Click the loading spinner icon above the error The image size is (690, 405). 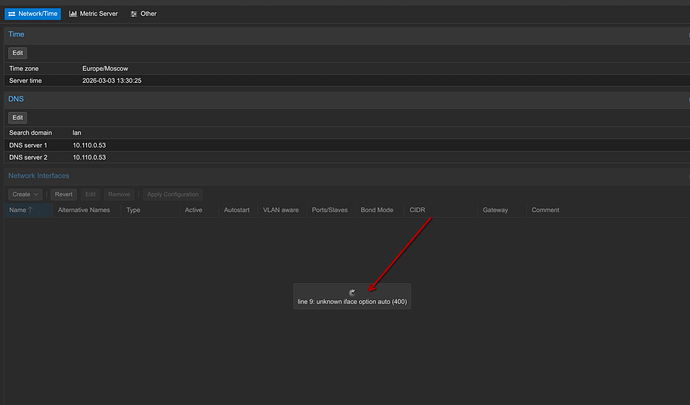[352, 292]
